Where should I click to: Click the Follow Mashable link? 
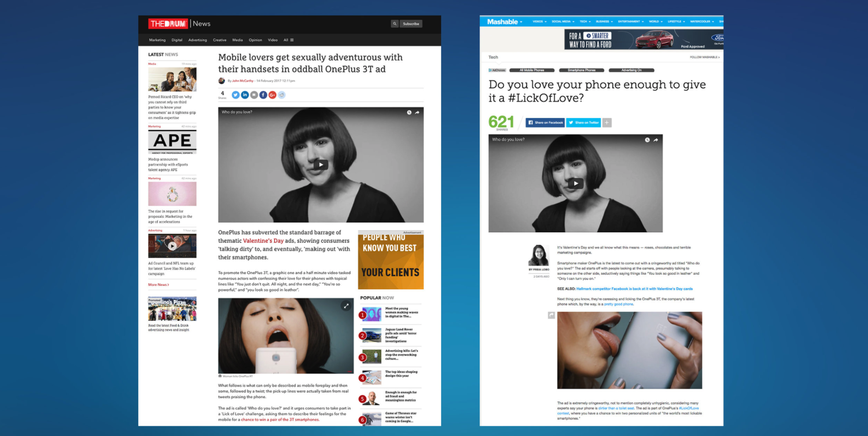click(x=705, y=57)
